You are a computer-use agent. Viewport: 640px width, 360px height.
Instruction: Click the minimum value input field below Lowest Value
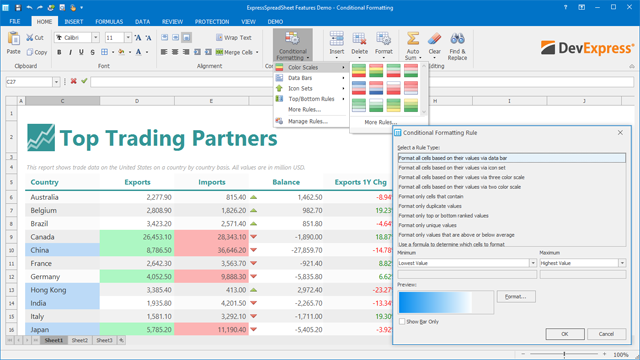467,275
